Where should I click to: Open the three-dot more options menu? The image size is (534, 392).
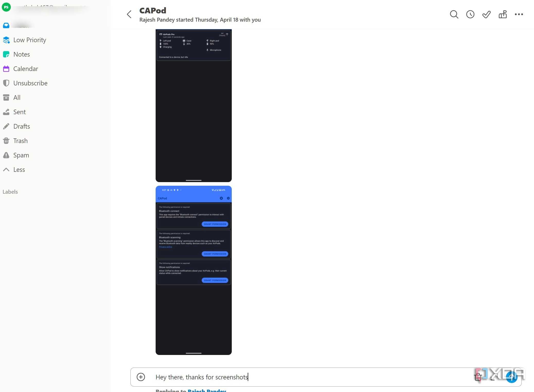pos(519,14)
